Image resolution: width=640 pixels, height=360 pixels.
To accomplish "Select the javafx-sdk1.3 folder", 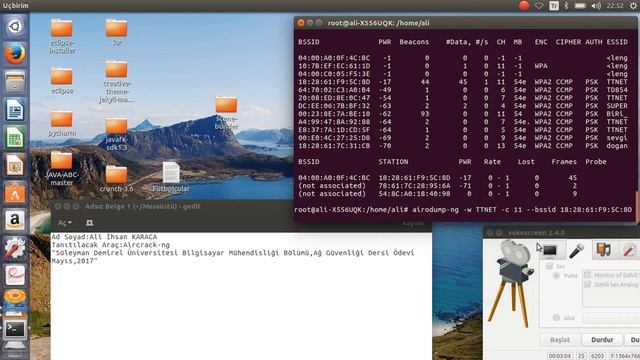I will pyautogui.click(x=116, y=134).
